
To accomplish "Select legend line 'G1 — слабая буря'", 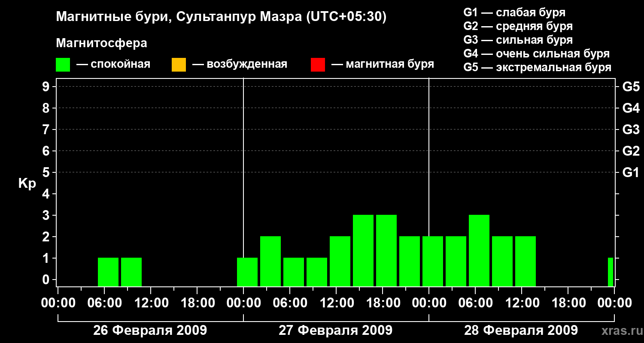I will 514,12.
